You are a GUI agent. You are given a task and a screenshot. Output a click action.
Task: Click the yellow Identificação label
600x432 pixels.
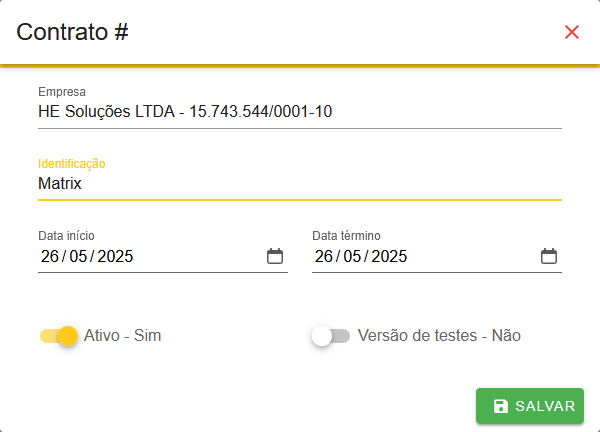72,163
